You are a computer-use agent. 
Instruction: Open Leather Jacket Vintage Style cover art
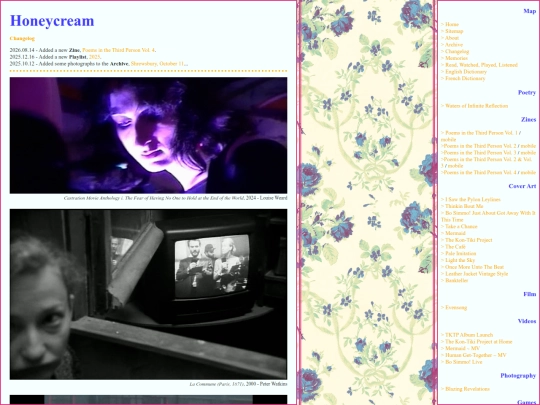coord(476,274)
